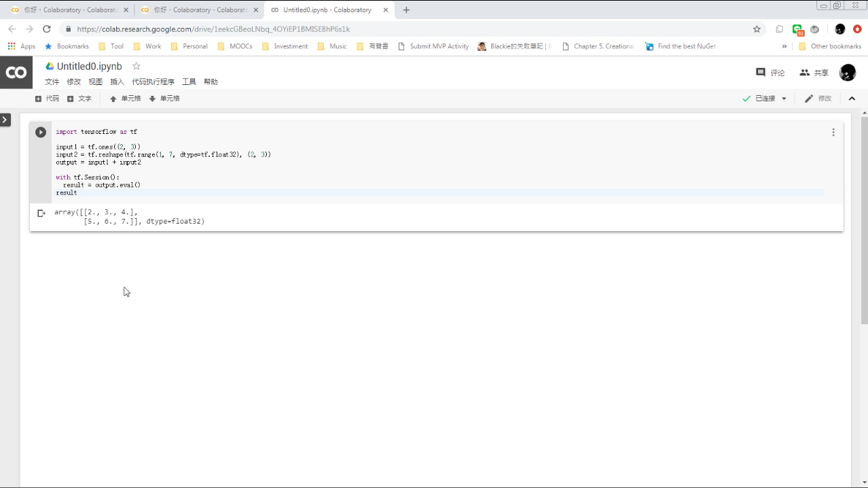
Task: Open the Apps bookmarks shortcut
Action: [x=22, y=46]
